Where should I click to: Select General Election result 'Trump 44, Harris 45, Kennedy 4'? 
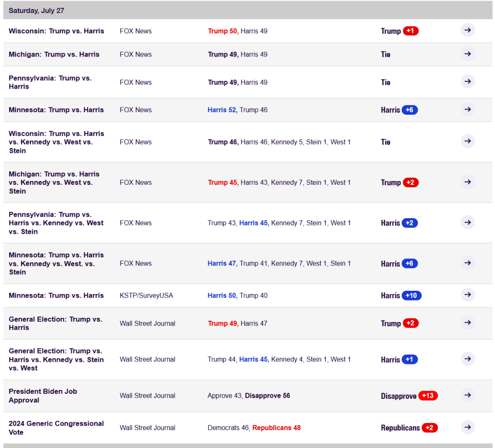[279, 359]
